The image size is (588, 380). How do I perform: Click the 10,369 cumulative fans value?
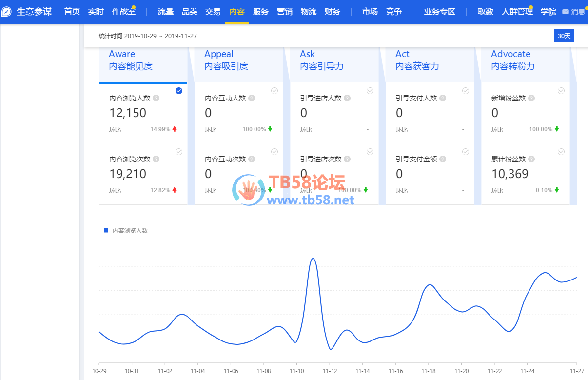[x=510, y=174]
